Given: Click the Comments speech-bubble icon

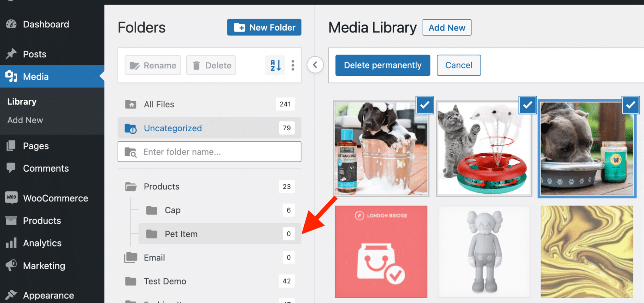Looking at the screenshot, I should pyautogui.click(x=11, y=168).
